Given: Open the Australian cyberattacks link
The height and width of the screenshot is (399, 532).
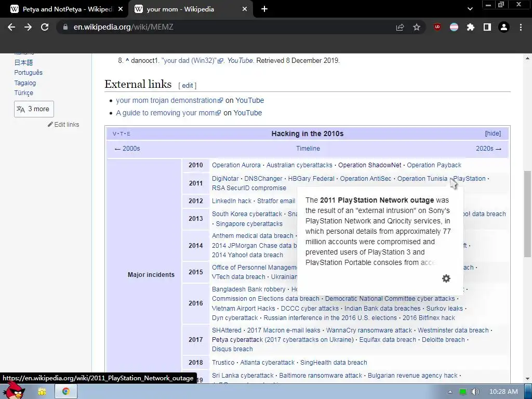Looking at the screenshot, I should tap(299, 165).
